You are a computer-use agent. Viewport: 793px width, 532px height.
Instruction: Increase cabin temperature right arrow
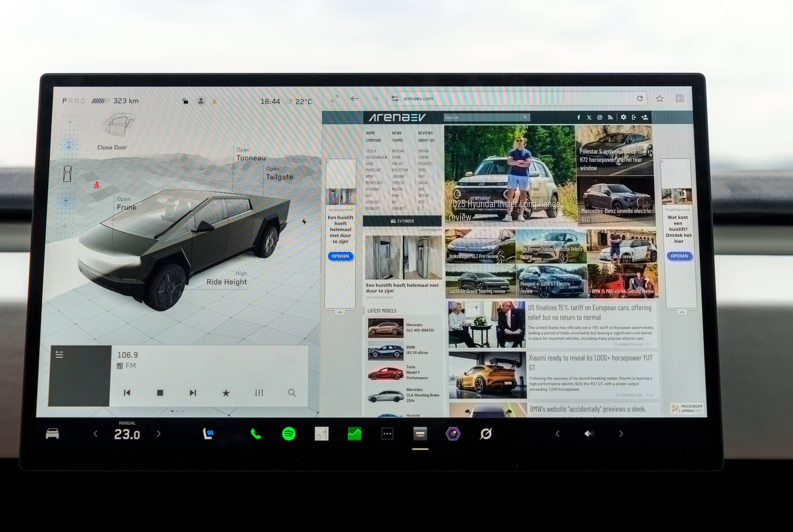[x=158, y=434]
